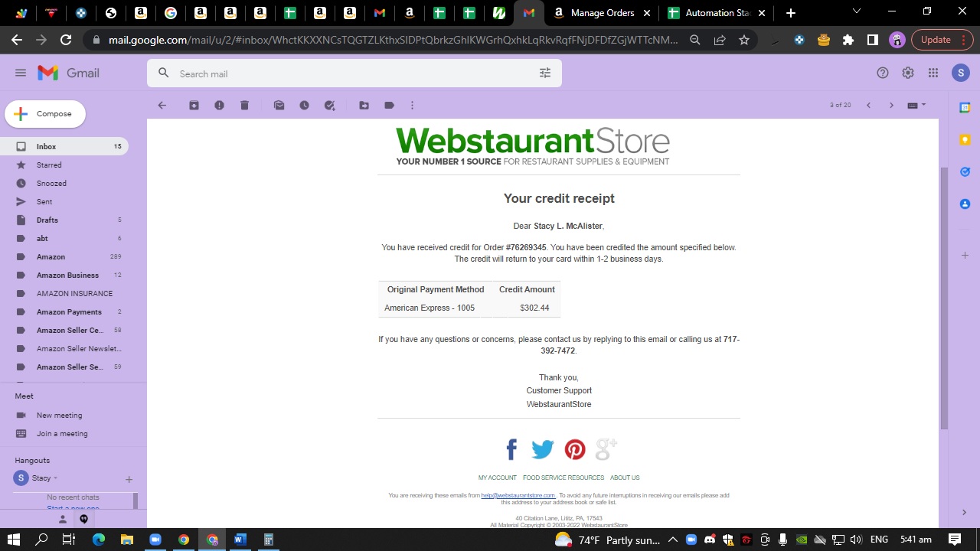Expand the Stacy Hangouts status dropdown
This screenshot has width=980, height=551.
point(55,478)
